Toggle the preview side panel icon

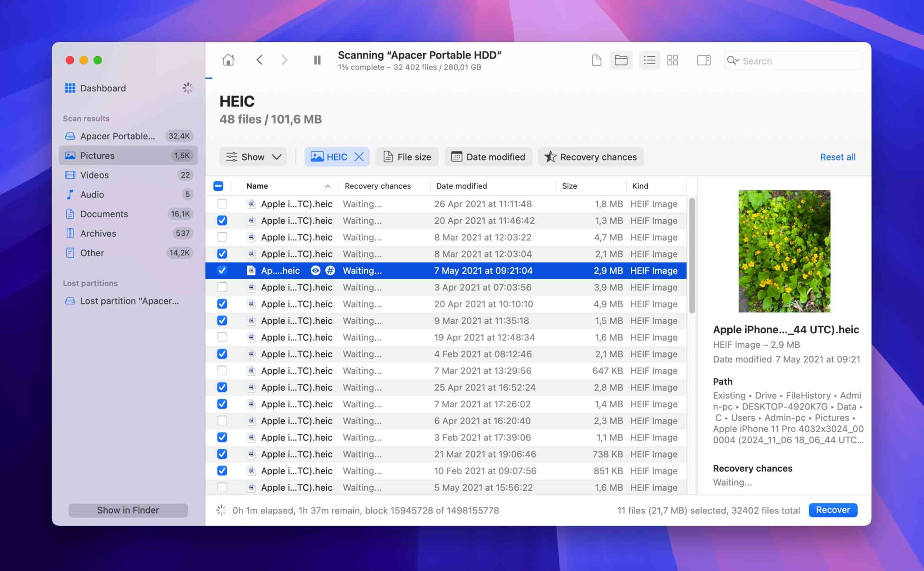pos(703,60)
